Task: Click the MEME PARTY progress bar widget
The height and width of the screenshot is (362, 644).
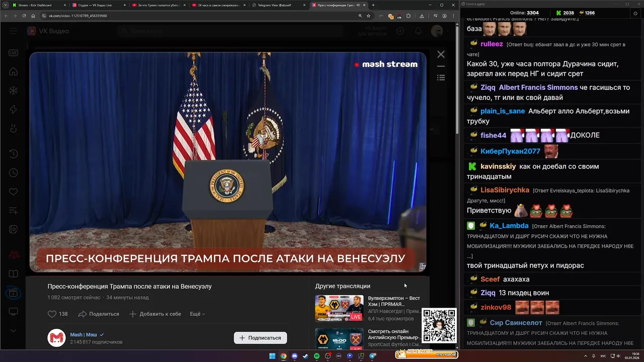Action: 427,354
